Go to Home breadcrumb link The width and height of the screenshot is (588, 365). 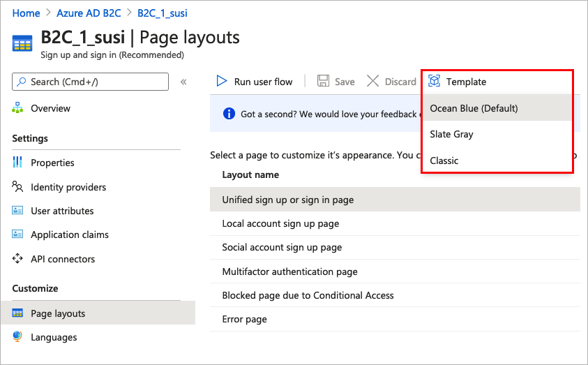click(27, 13)
